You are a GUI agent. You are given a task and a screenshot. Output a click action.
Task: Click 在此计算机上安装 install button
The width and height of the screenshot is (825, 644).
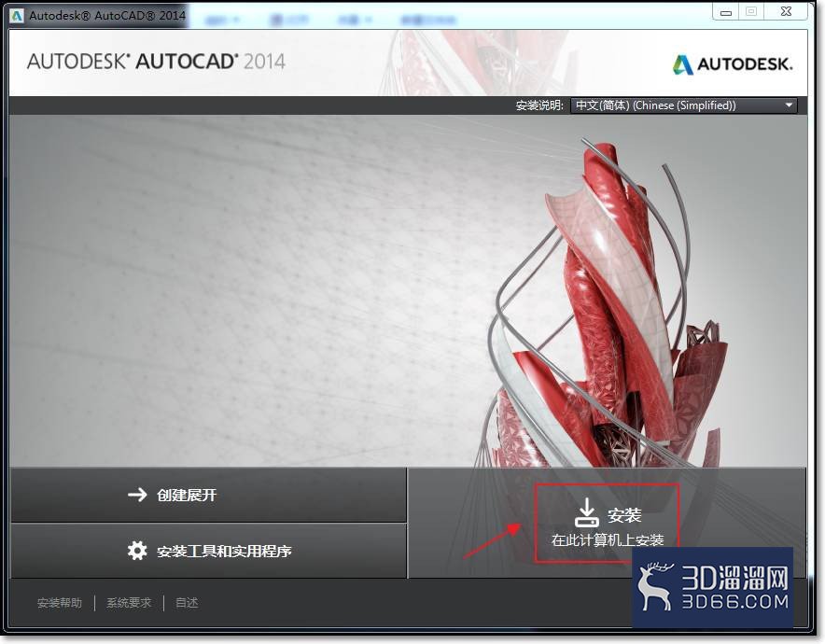pos(608,524)
